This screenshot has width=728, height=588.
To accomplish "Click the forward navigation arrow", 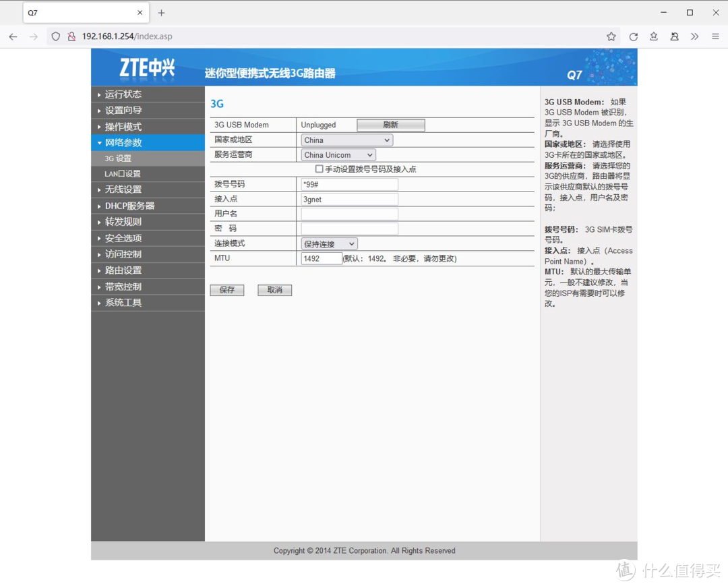I will pos(33,36).
